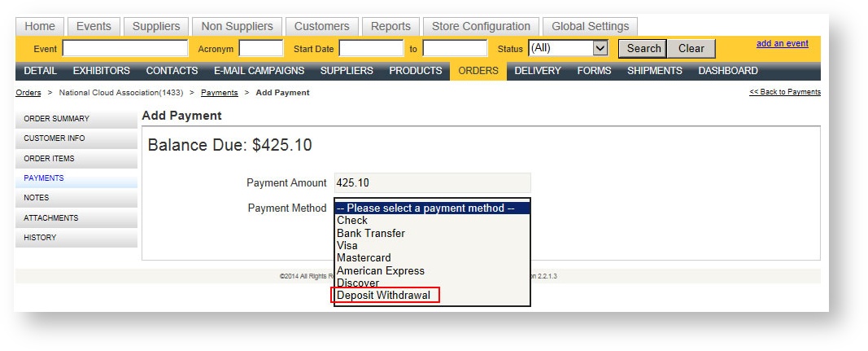The width and height of the screenshot is (868, 351).
Task: Open the Reports tab
Action: (x=390, y=26)
